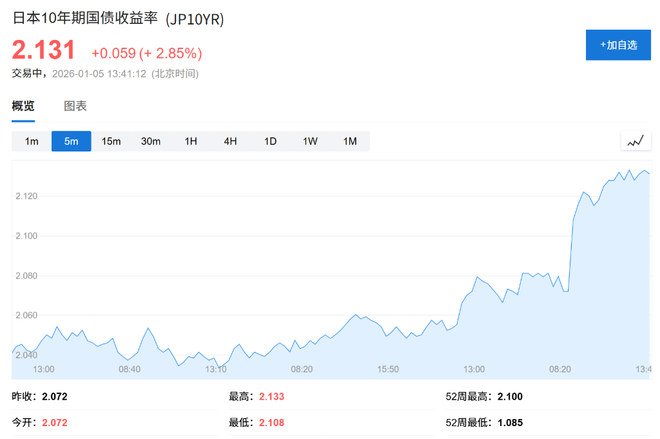The image size is (660, 439).
Task: Click the 15:50 time axis label
Action: tap(388, 369)
